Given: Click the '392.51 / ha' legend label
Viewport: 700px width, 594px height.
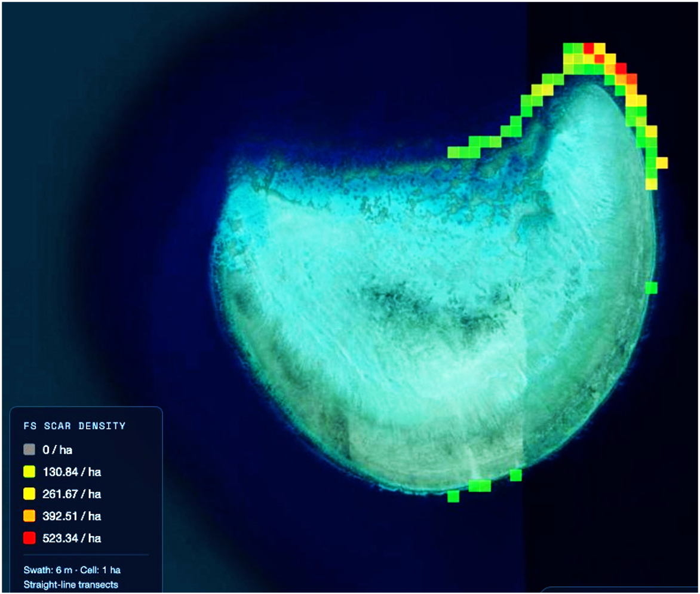Looking at the screenshot, I should 72,516.
